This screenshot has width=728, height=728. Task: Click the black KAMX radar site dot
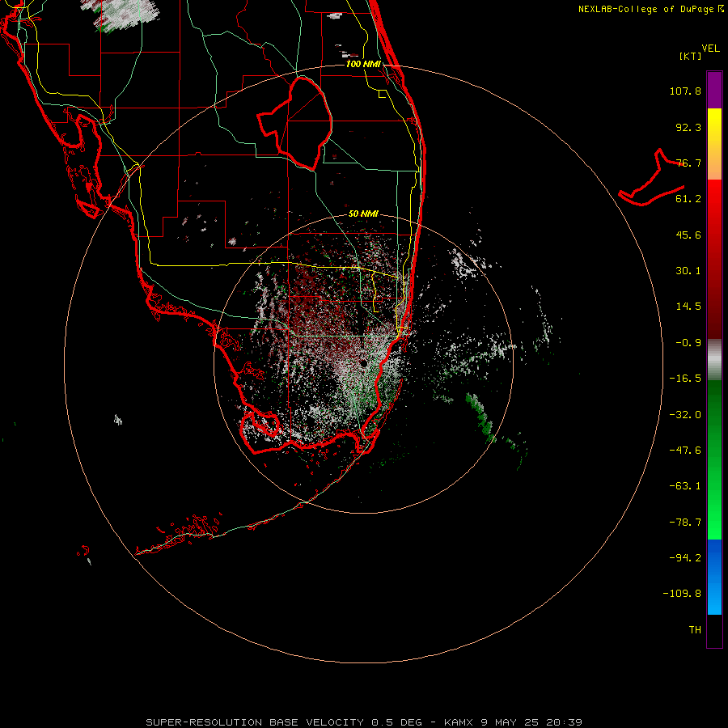[x=363, y=363]
